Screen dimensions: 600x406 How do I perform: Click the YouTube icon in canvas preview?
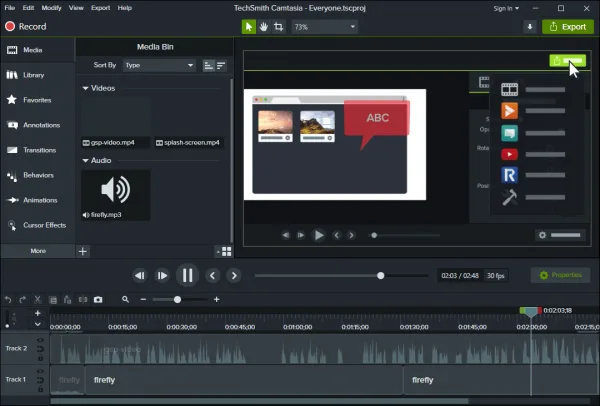tap(509, 155)
